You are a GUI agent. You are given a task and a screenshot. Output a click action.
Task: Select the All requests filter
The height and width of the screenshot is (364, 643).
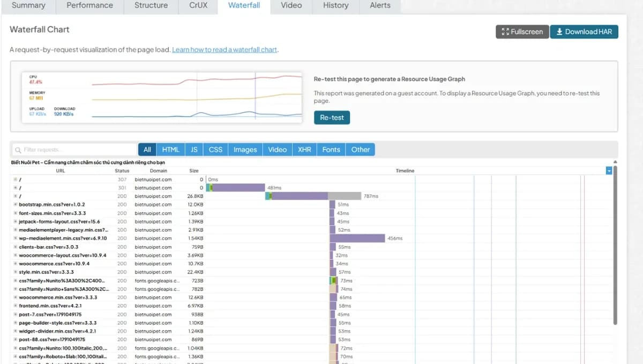147,150
